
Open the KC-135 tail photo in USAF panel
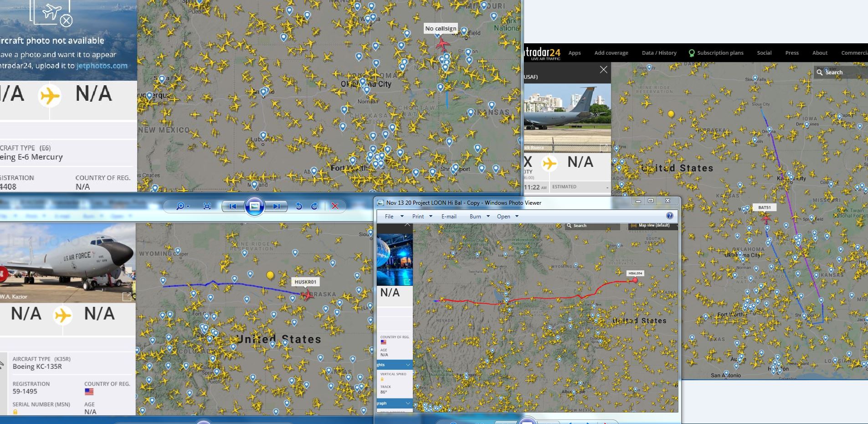pyautogui.click(x=567, y=118)
